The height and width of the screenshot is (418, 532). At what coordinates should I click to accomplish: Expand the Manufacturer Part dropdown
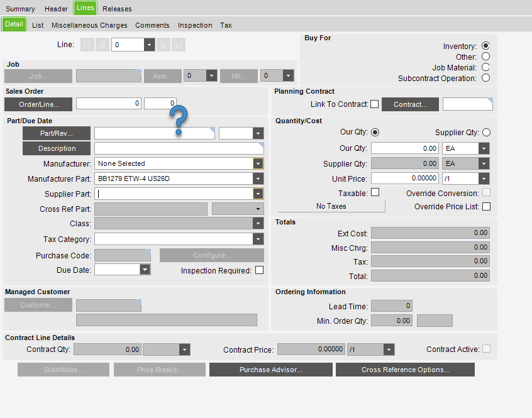tap(258, 179)
